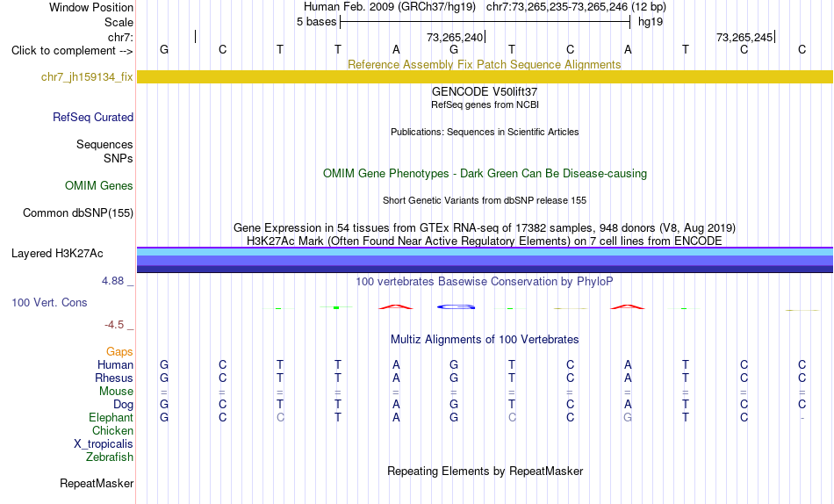Click the Reference Assembly Fix Patch title
This screenshot has height=504, width=834.
tap(485, 64)
